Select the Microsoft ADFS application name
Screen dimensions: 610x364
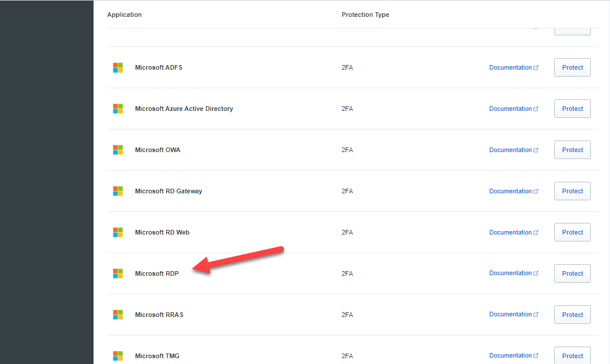[159, 68]
